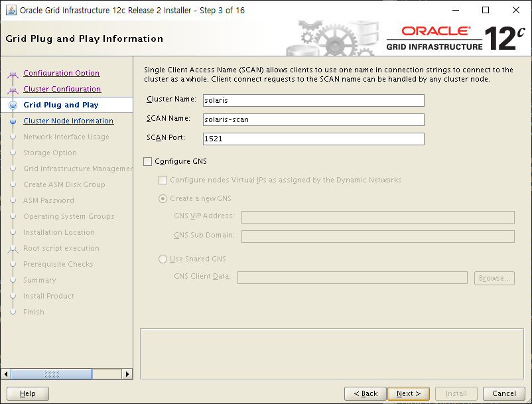Click the Prerequisite Checks step text
Screen dimensions: 532x404
58,264
